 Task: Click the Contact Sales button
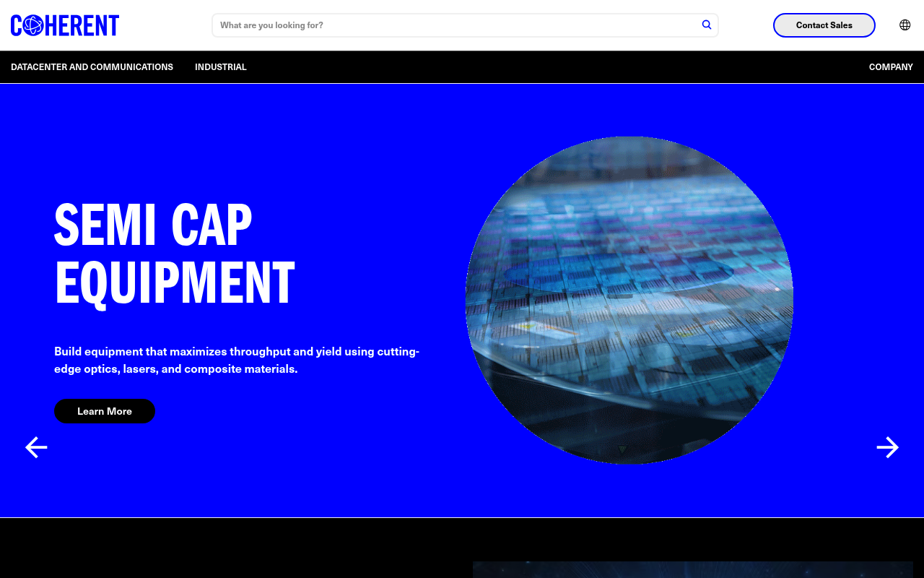(x=824, y=25)
